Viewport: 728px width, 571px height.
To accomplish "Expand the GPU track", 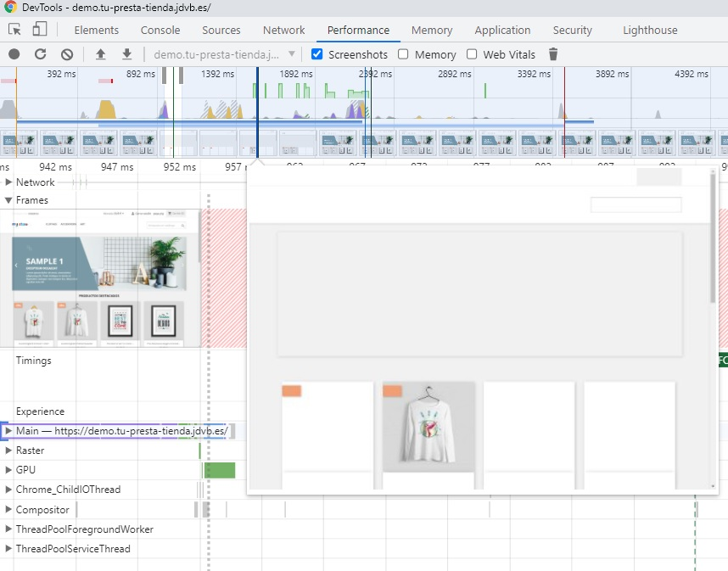I will [x=8, y=470].
